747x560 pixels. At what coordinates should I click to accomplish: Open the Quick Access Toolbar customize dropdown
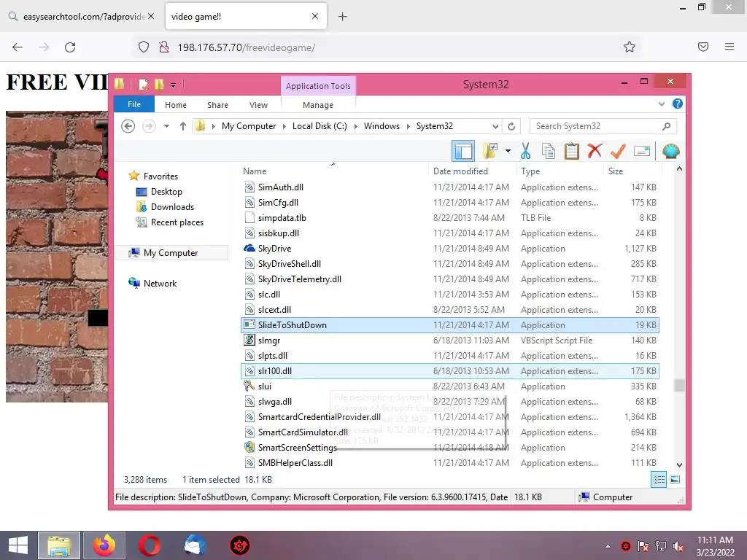pyautogui.click(x=173, y=85)
